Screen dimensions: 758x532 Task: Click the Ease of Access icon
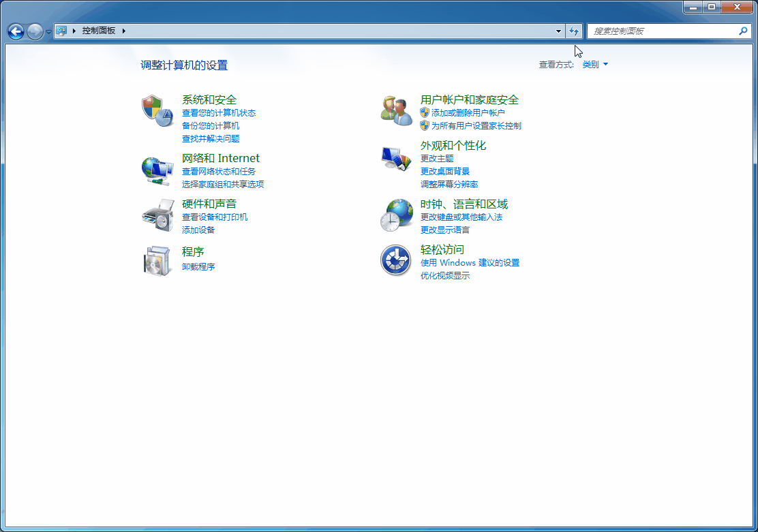click(397, 260)
